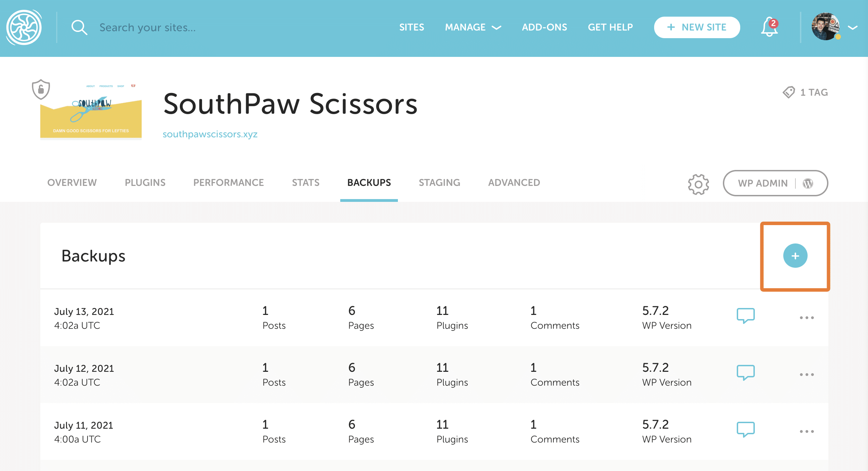Switch to the PERFORMANCE tab
Image resolution: width=868 pixels, height=471 pixels.
[228, 183]
